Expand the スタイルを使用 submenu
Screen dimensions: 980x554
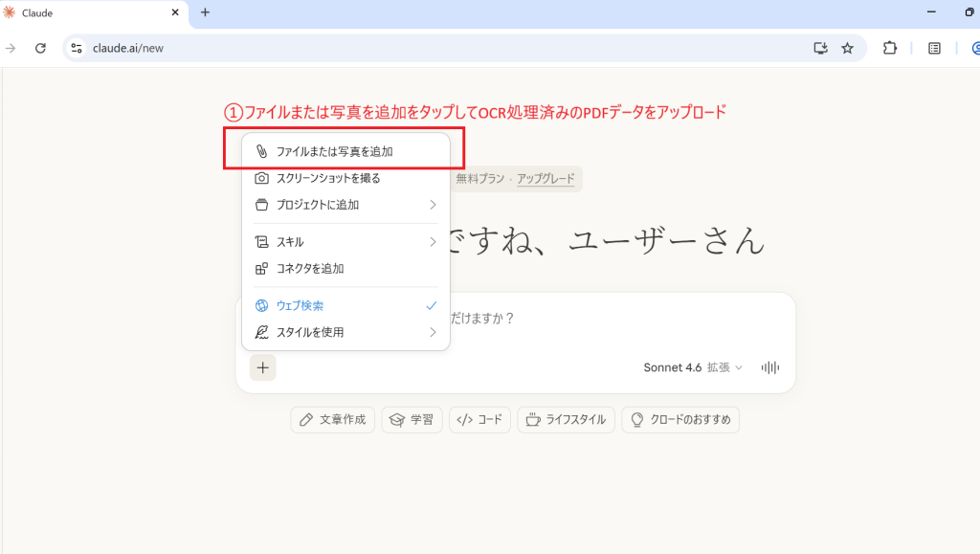433,332
